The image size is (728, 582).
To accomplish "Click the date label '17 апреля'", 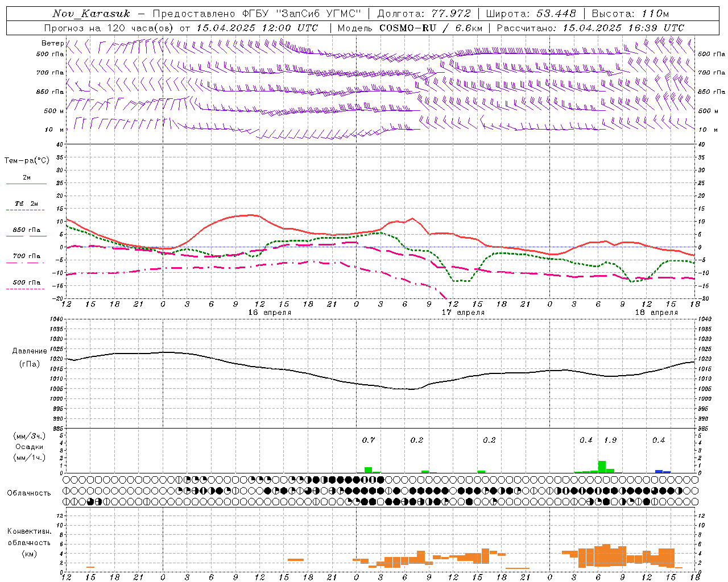I will [463, 313].
